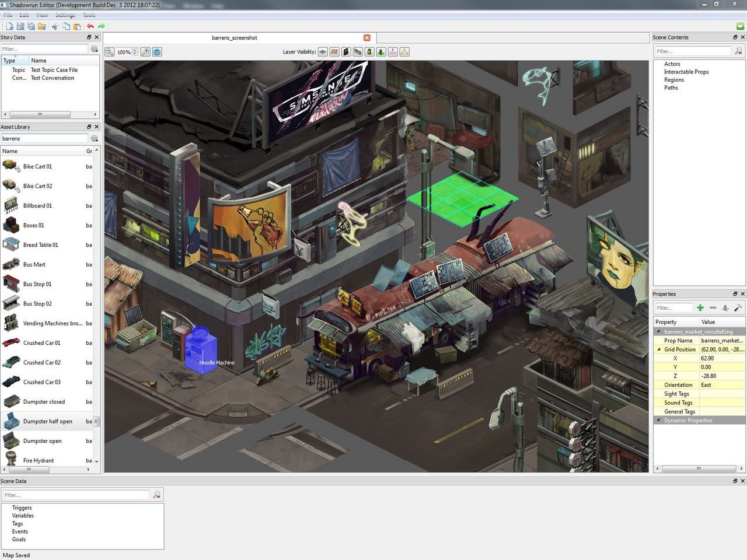
Task: Zoom out using the magnifier minus icon
Action: pos(109,52)
